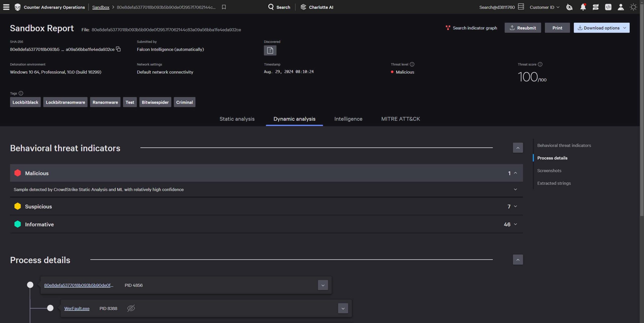Toggle light/dark theme sun icon
Image resolution: width=644 pixels, height=323 pixels.
pyautogui.click(x=633, y=7)
